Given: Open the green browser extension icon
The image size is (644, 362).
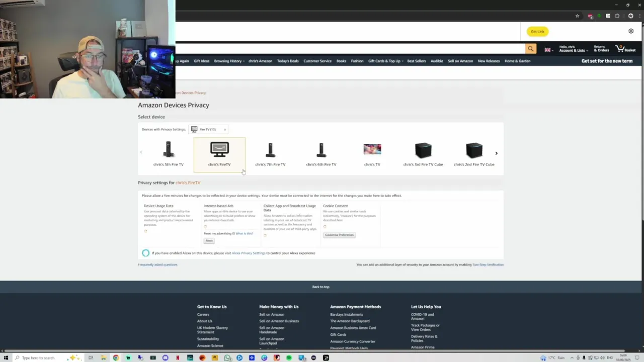Looking at the screenshot, I should pyautogui.click(x=599, y=16).
